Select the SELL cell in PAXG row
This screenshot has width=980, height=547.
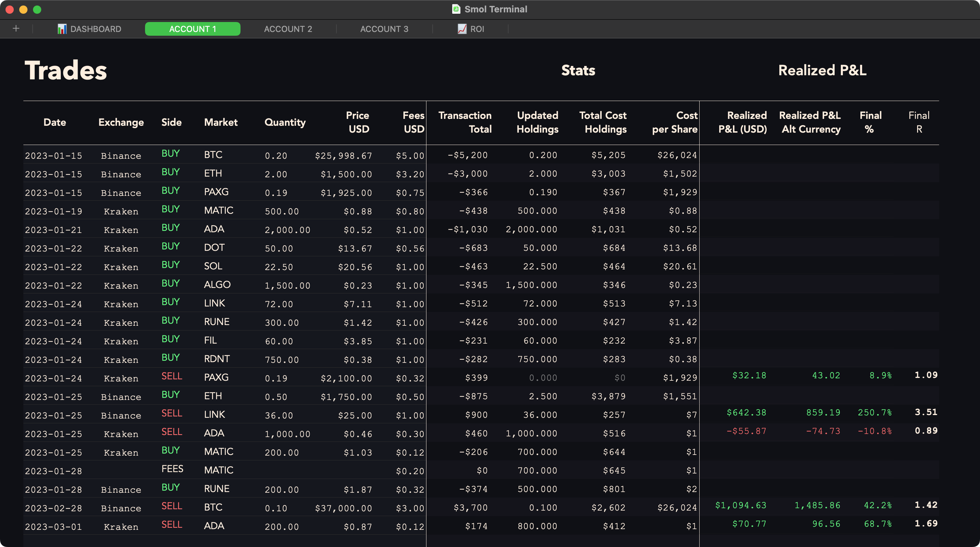click(171, 376)
